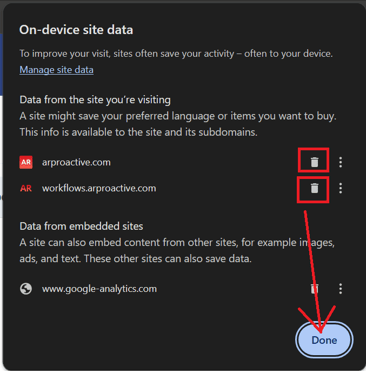
Task: Click the globe icon beside www.google-analytics.com
Action: point(26,289)
